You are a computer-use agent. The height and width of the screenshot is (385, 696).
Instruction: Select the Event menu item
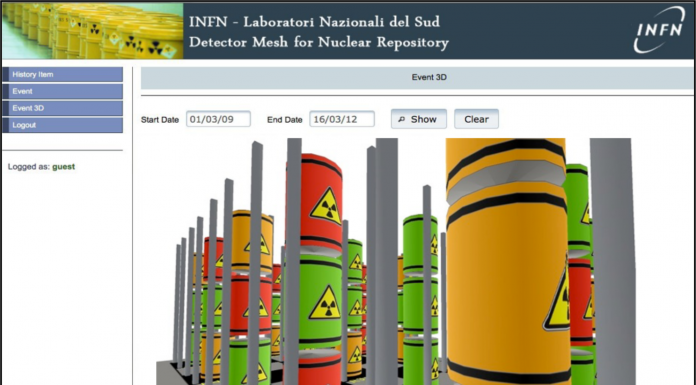pyautogui.click(x=63, y=91)
